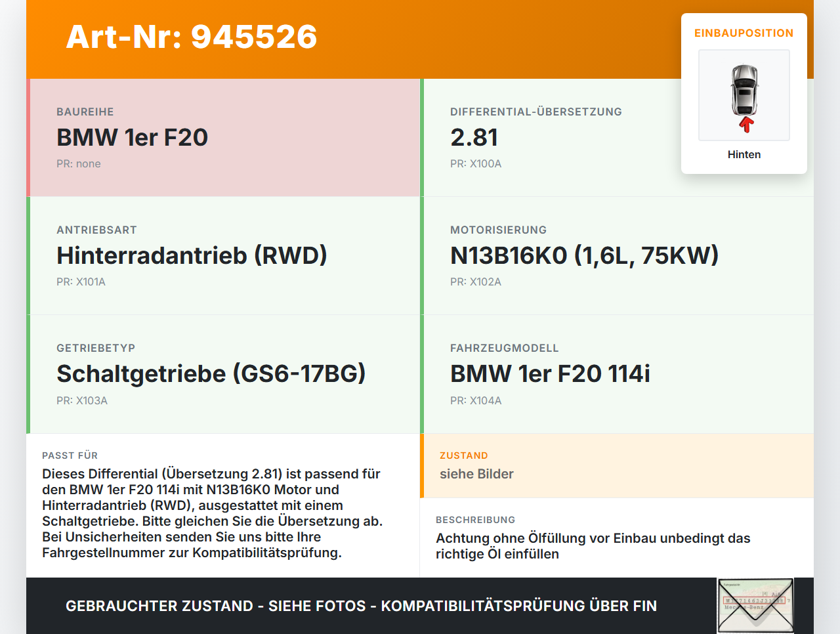This screenshot has height=634, width=840.
Task: Click the 'PR: X102A' code
Action: pos(476,282)
